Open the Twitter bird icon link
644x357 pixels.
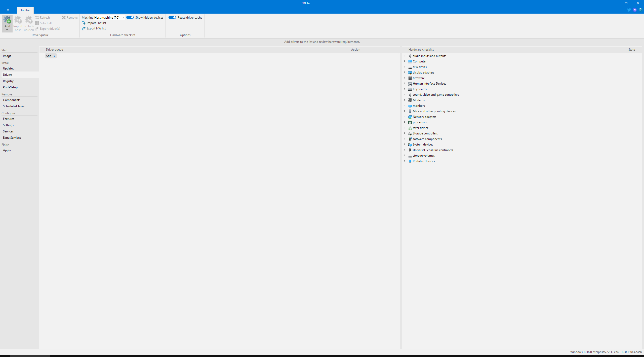coord(629,10)
